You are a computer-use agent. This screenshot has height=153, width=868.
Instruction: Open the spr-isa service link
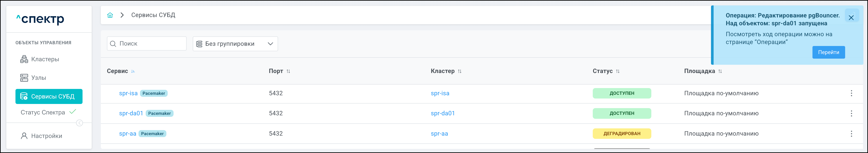tap(128, 93)
